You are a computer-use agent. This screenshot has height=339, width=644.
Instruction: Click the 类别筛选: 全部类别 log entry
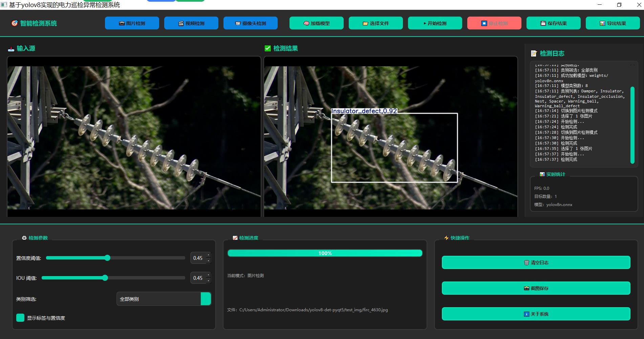click(566, 70)
